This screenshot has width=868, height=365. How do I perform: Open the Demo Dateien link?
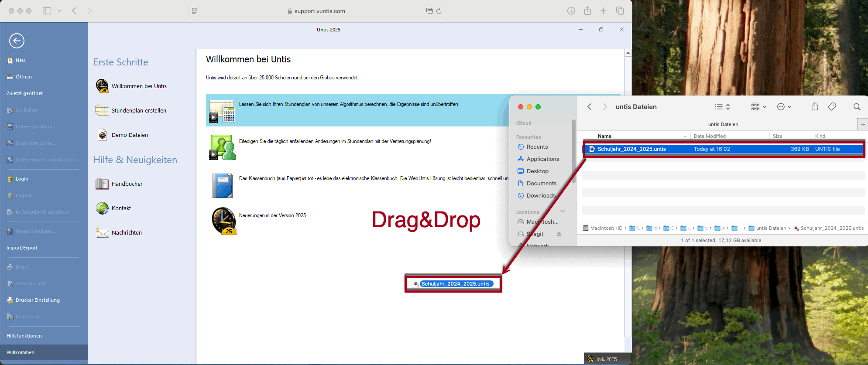click(130, 135)
